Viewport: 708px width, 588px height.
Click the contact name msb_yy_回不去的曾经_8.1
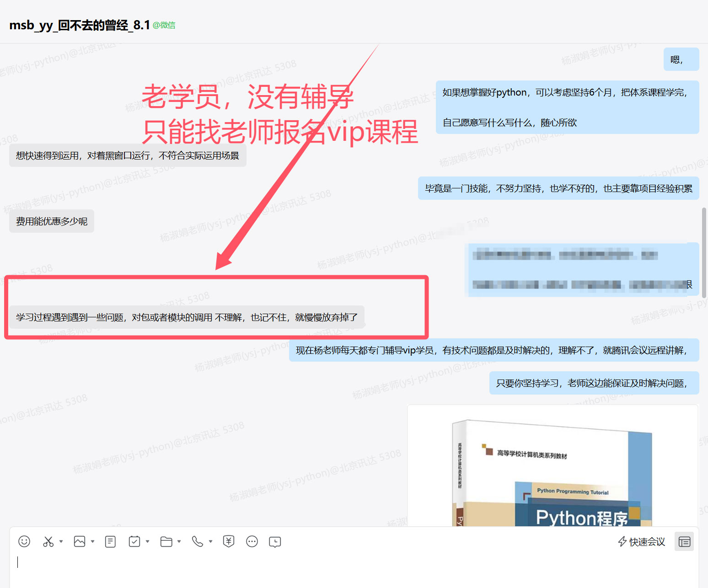[80, 25]
